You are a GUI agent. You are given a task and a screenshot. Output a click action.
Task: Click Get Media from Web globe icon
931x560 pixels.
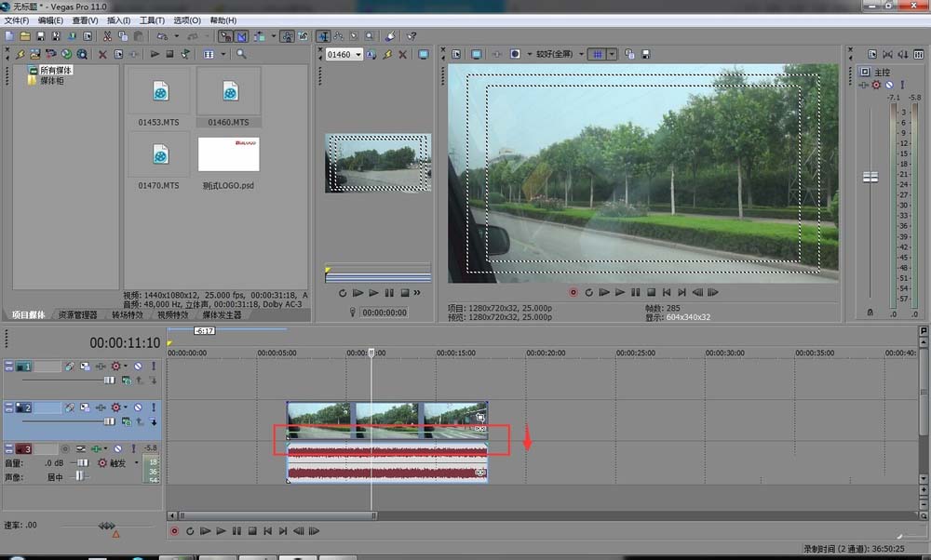coord(66,54)
